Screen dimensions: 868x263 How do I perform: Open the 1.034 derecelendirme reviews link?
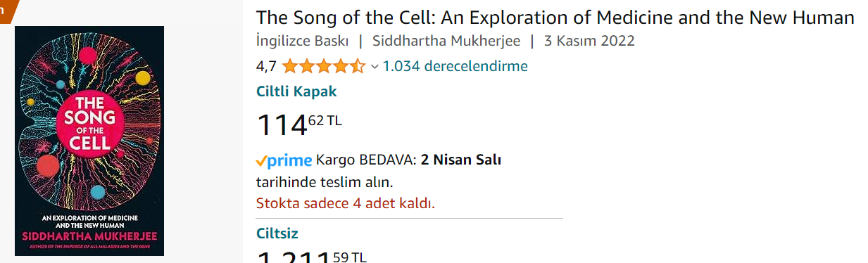455,66
